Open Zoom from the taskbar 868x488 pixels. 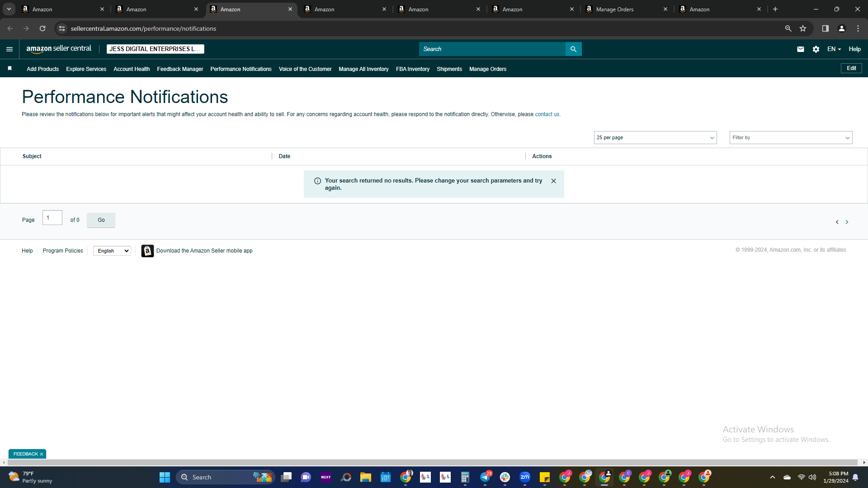click(525, 477)
